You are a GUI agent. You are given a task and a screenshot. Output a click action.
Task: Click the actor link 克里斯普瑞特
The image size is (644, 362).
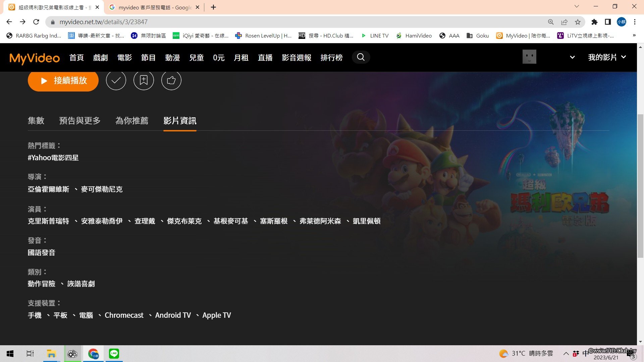pyautogui.click(x=48, y=221)
